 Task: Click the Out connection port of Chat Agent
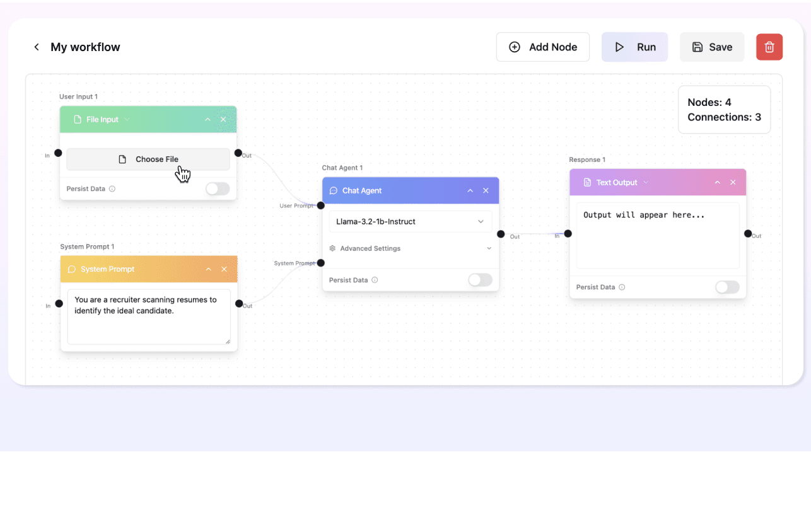pyautogui.click(x=500, y=234)
